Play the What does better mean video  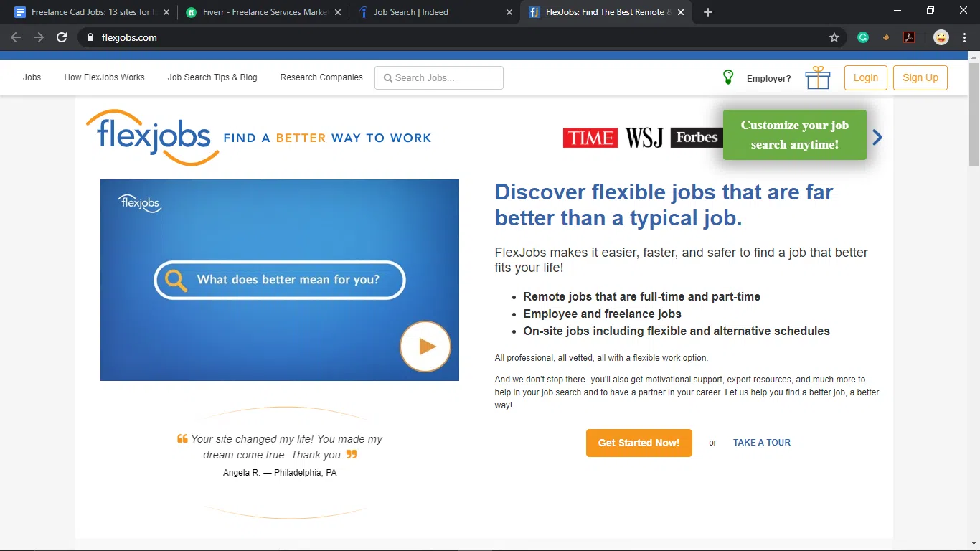pos(425,347)
